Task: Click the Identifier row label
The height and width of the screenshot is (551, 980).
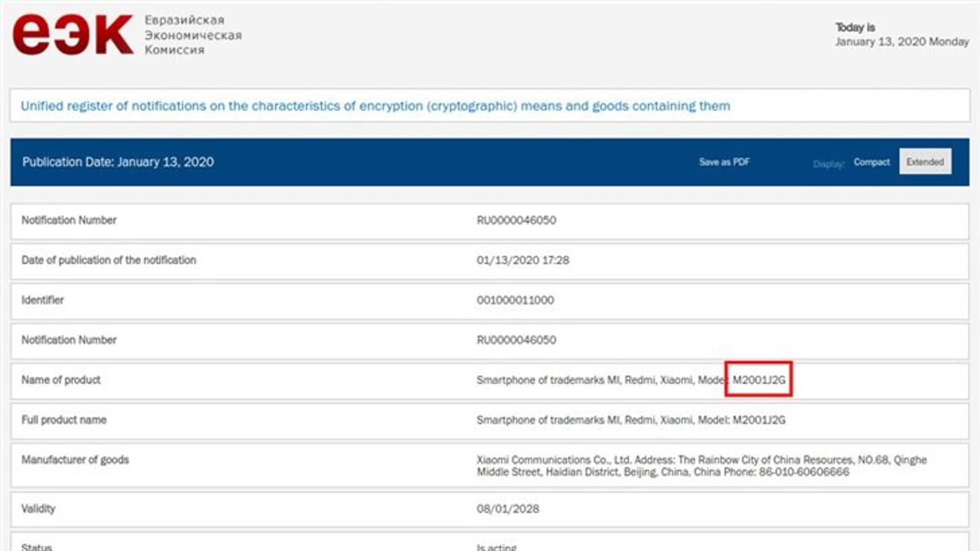Action: [x=42, y=300]
